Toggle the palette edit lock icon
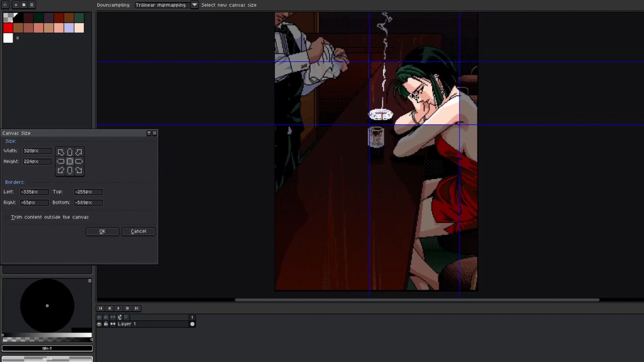The width and height of the screenshot is (644, 362). point(5,5)
